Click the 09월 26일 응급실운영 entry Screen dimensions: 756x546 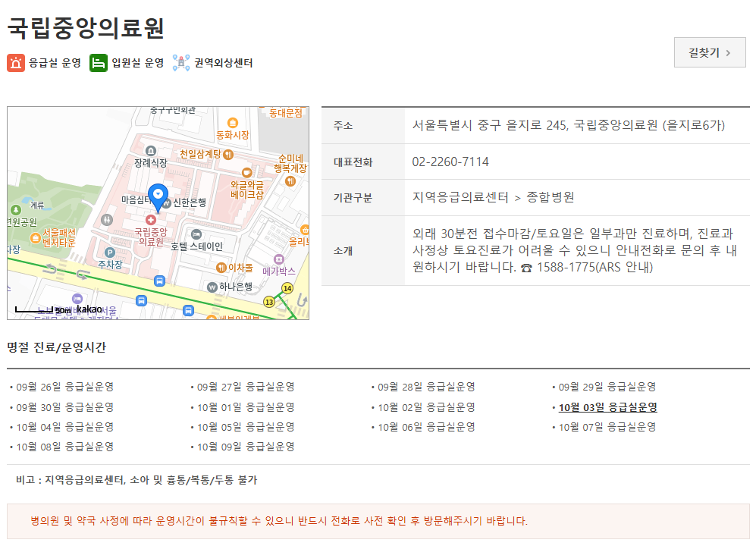(64, 386)
